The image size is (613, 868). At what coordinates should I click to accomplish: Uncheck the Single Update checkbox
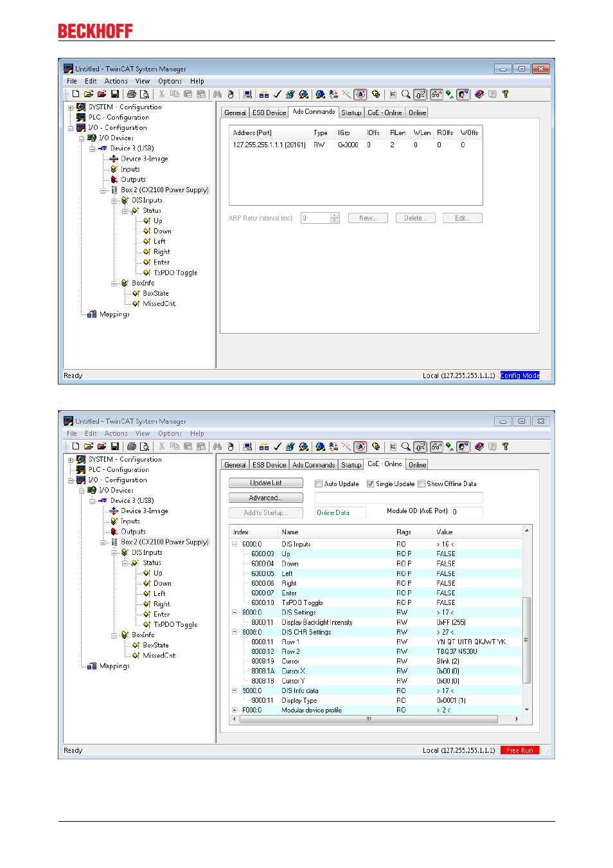(370, 484)
